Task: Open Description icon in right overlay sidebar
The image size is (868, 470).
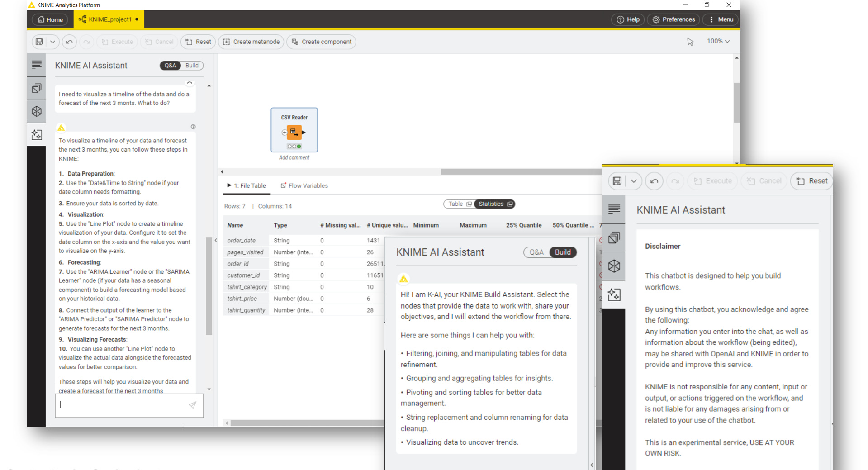Action: pyautogui.click(x=614, y=209)
